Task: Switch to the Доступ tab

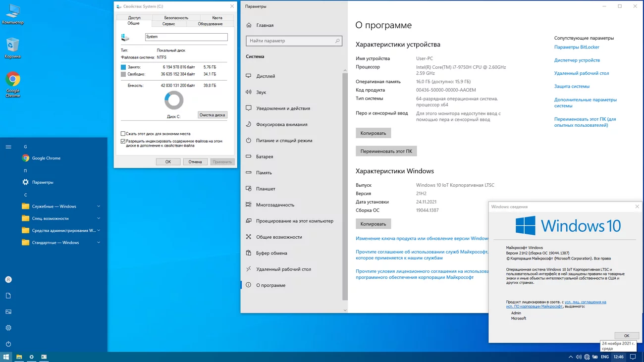Action: (x=134, y=18)
